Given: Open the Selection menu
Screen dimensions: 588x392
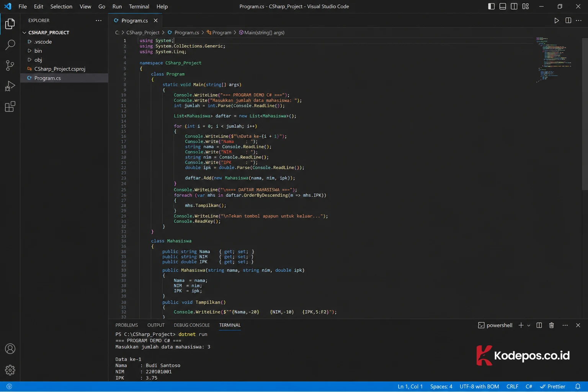Looking at the screenshot, I should [x=61, y=7].
